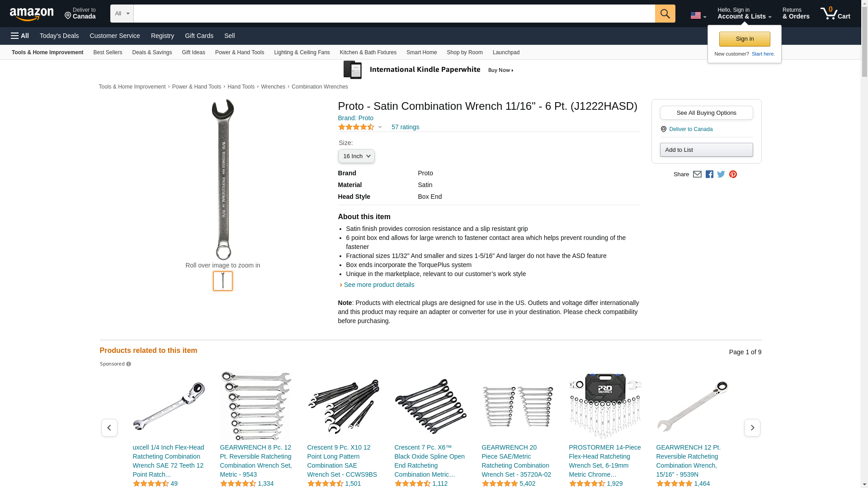Expand the search category All dropdown

(x=122, y=14)
